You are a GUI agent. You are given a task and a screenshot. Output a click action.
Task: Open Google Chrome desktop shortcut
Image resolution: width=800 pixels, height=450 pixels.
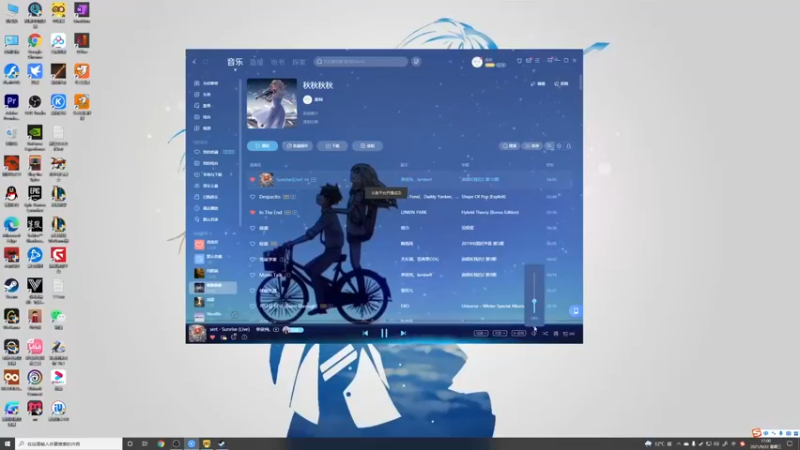pos(35,44)
